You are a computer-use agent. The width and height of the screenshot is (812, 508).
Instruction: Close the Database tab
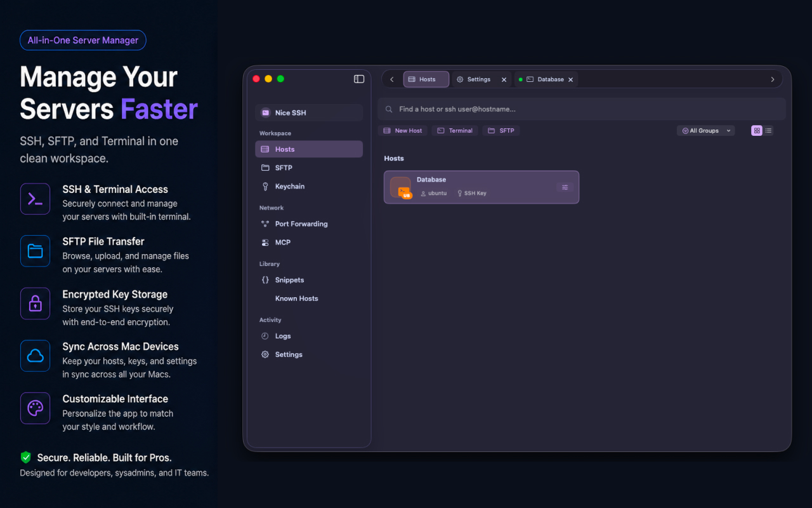coord(571,79)
